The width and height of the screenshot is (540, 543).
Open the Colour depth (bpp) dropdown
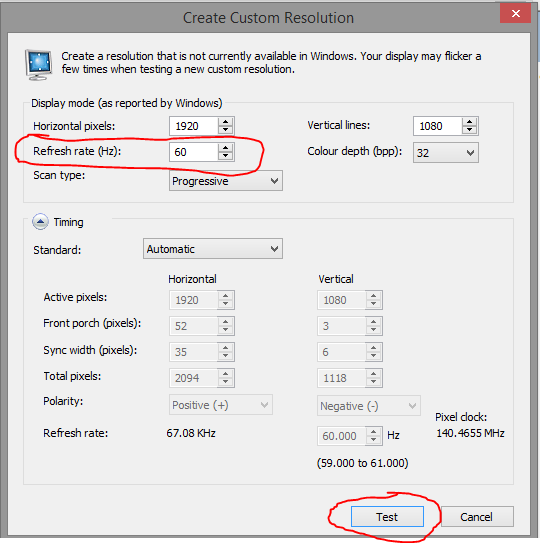point(446,153)
